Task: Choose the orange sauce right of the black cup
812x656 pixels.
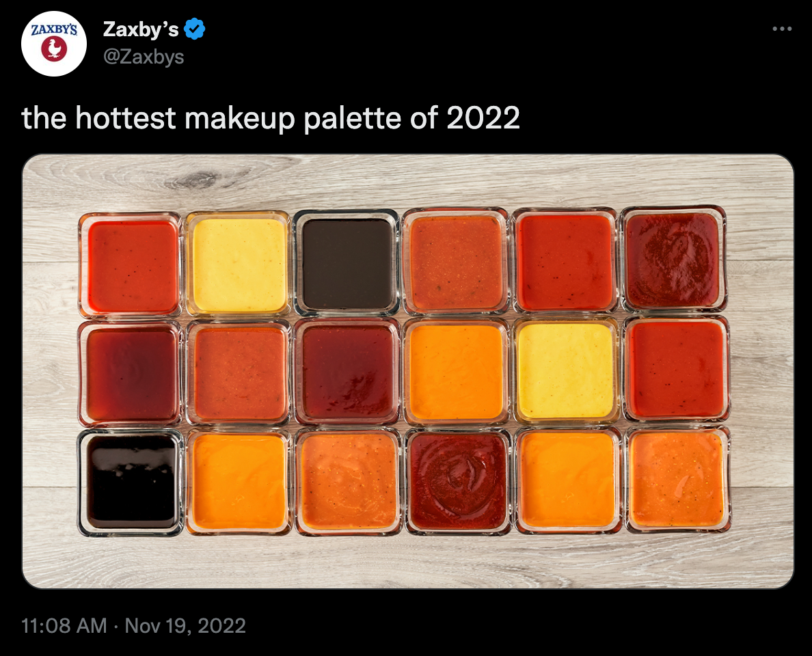Action: click(x=239, y=481)
